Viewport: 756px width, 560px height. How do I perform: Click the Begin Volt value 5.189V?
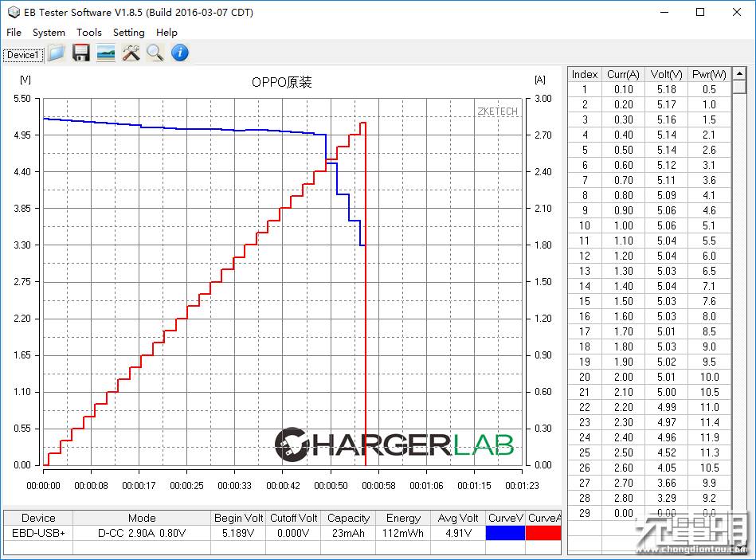click(x=238, y=533)
